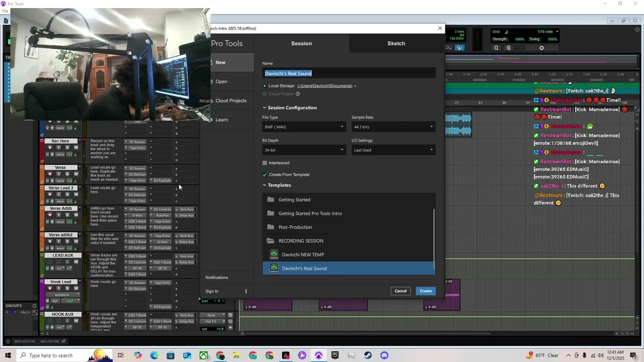Mute the Rec Here track
Viewport: 644px width, 362px height.
(76, 147)
